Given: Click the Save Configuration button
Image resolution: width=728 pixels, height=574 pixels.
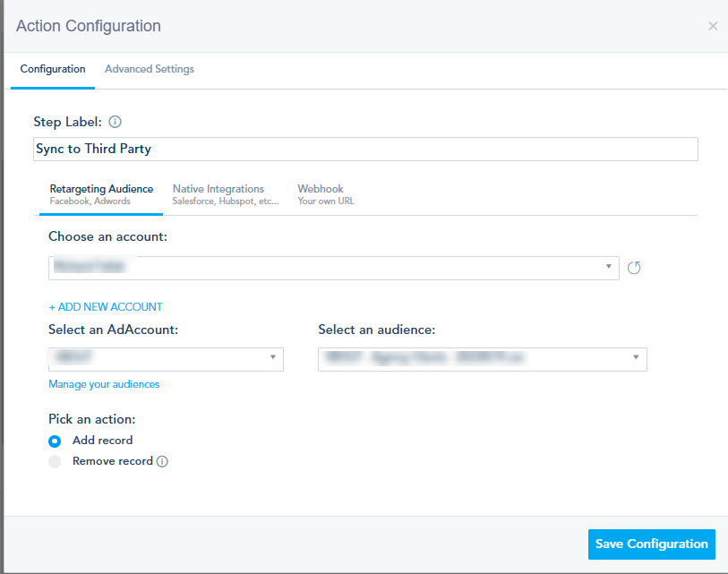Looking at the screenshot, I should click(651, 544).
